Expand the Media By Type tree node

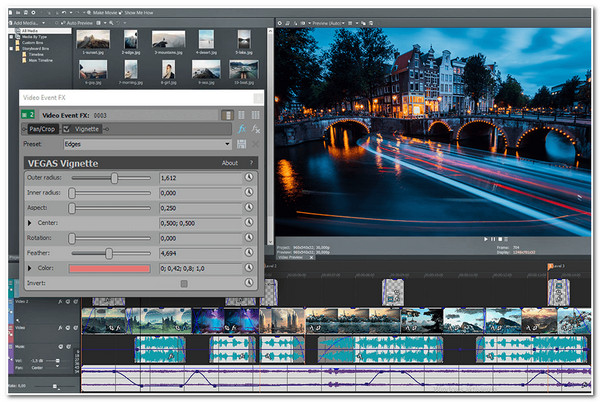tap(11, 37)
